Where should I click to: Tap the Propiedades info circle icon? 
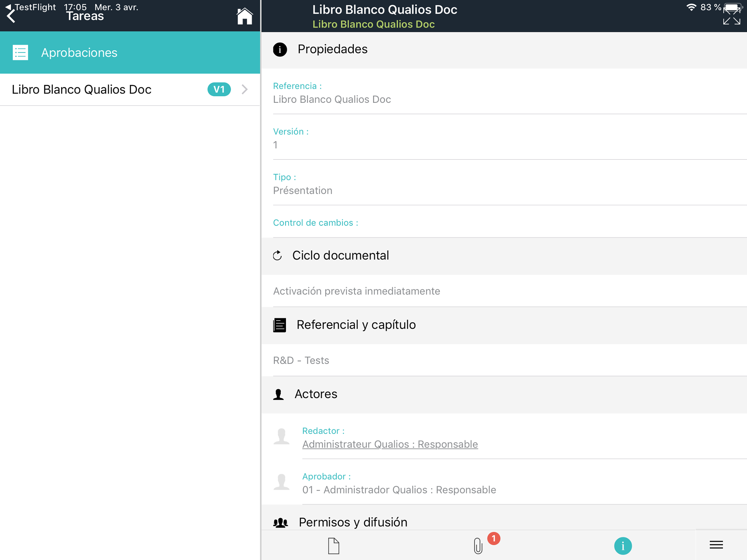[280, 50]
